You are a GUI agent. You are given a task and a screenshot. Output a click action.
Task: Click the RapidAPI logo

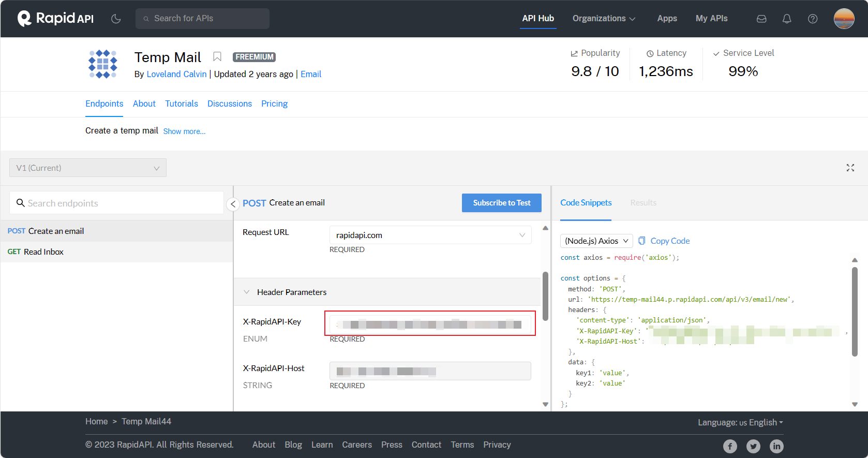click(x=55, y=18)
